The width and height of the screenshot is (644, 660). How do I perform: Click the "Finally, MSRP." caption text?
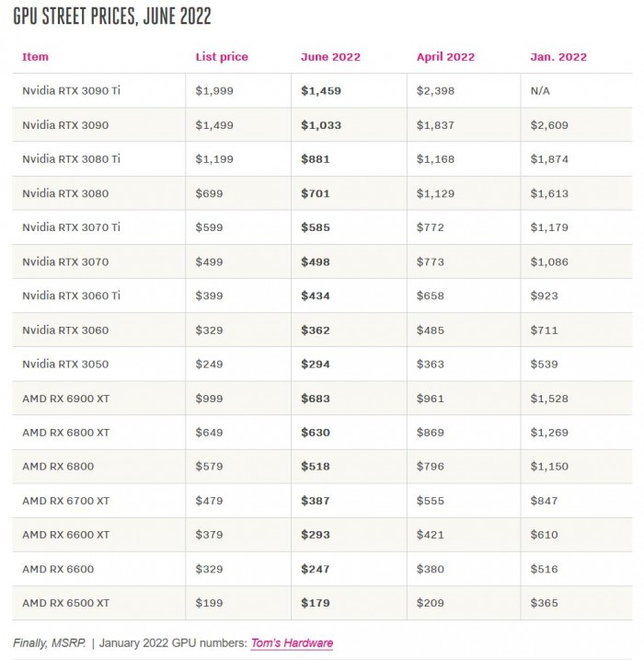coord(53,643)
